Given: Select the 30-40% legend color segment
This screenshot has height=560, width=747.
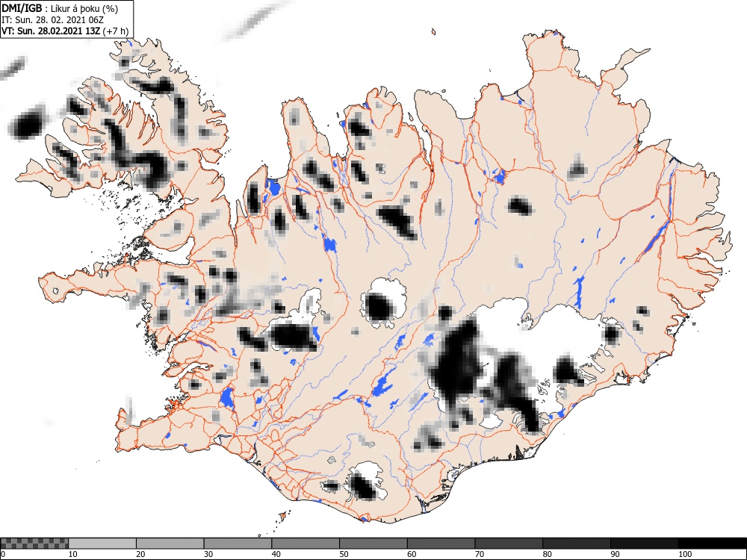Looking at the screenshot, I should [x=238, y=544].
